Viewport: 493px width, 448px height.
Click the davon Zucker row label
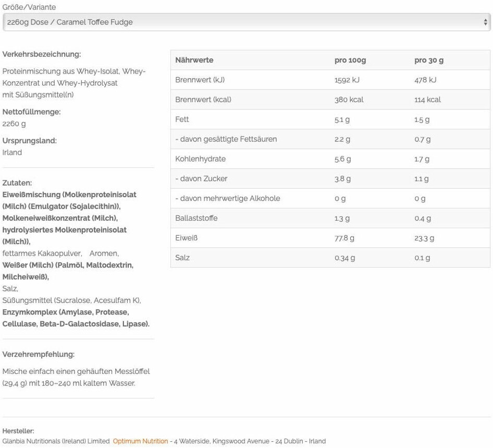coord(201,179)
